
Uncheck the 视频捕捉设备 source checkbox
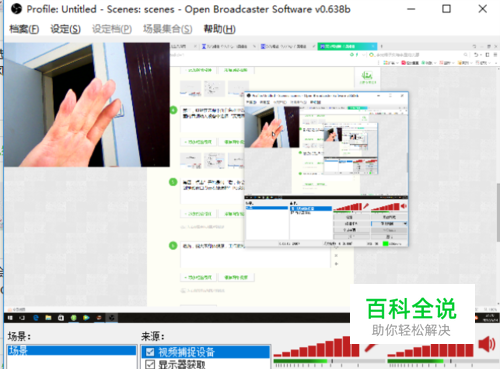[150, 352]
